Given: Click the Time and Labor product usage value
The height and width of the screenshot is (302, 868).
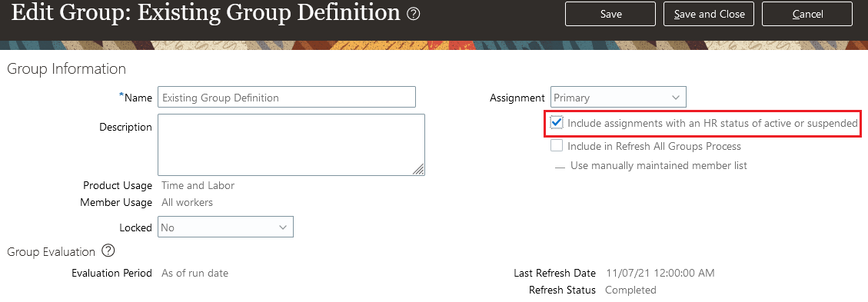Looking at the screenshot, I should coord(198,185).
